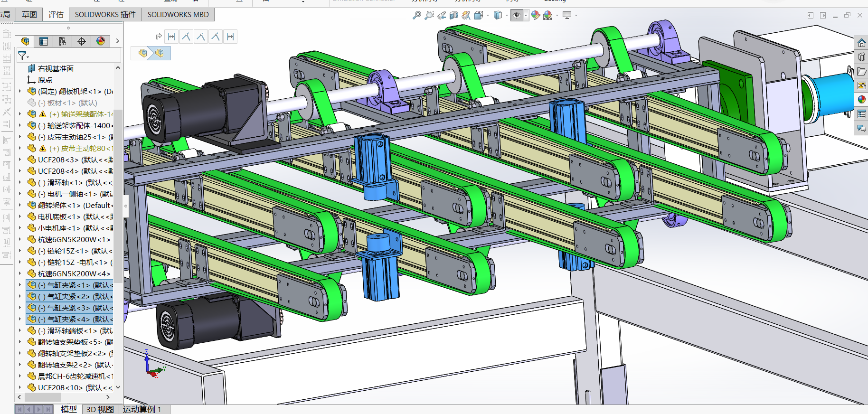Open Design Library task pane icon

click(x=861, y=57)
